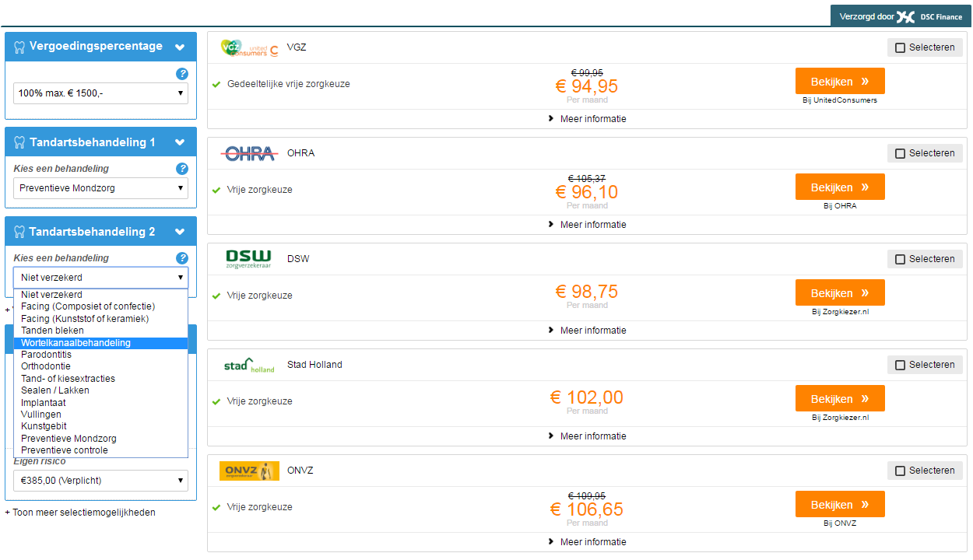Image resolution: width=973 pixels, height=560 pixels.
Task: Expand Meer informatie for OHRA
Action: coord(587,225)
